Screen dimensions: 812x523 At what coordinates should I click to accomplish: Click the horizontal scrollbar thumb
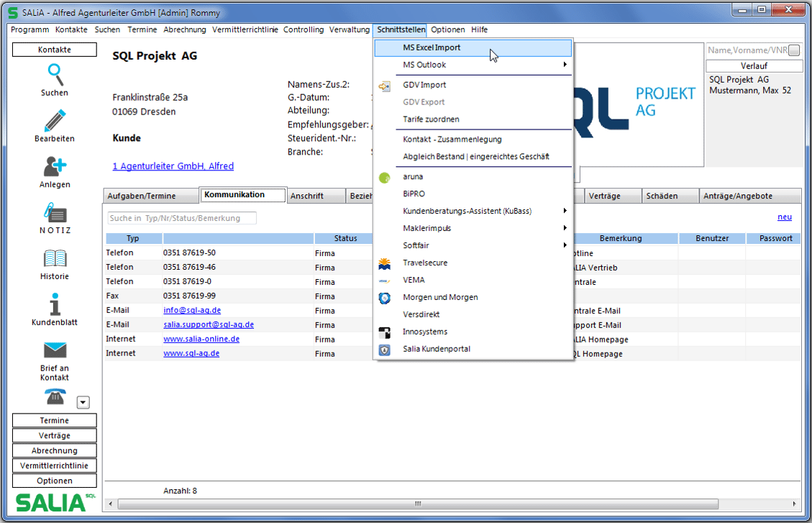click(x=418, y=504)
